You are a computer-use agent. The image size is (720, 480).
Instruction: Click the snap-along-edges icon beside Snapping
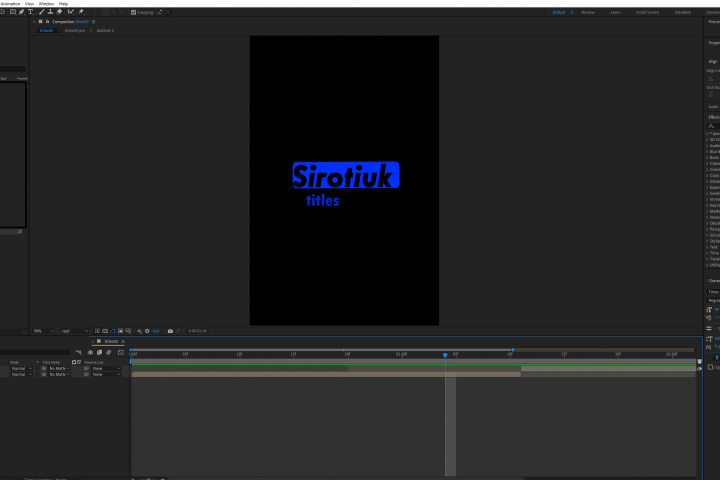(159, 12)
